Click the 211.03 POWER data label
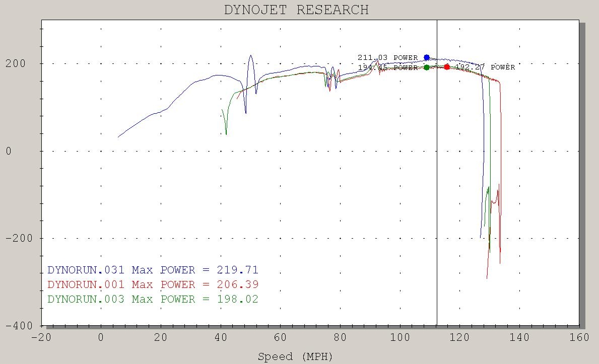The height and width of the screenshot is (364, 599). (387, 58)
